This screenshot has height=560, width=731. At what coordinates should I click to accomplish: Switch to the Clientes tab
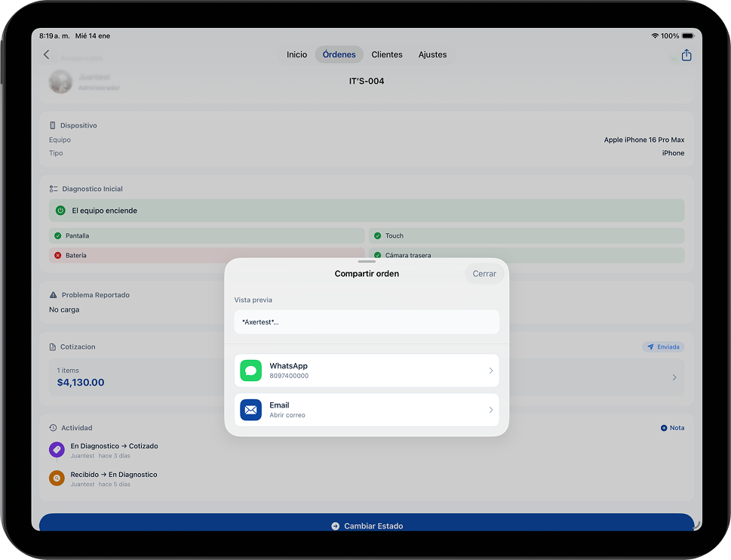387,54
